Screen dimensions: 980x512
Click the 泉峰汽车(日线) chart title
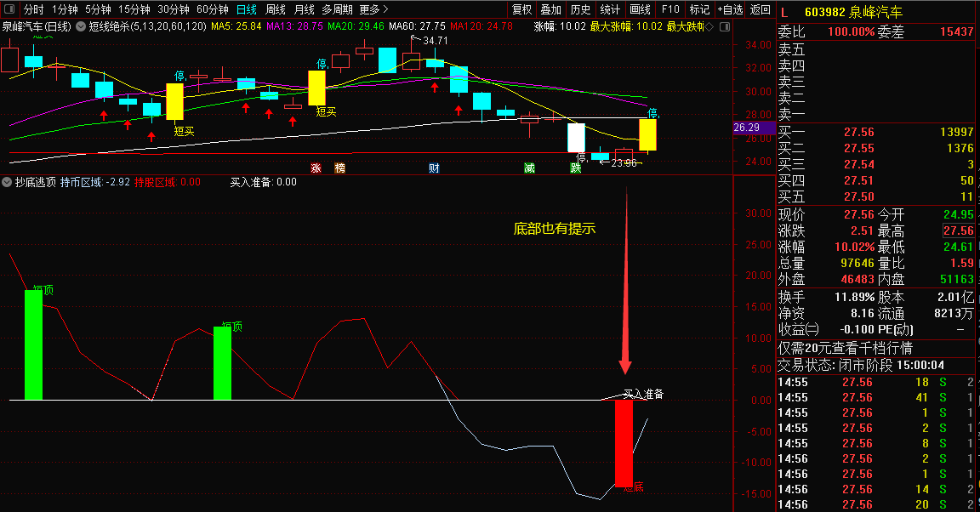click(x=37, y=27)
